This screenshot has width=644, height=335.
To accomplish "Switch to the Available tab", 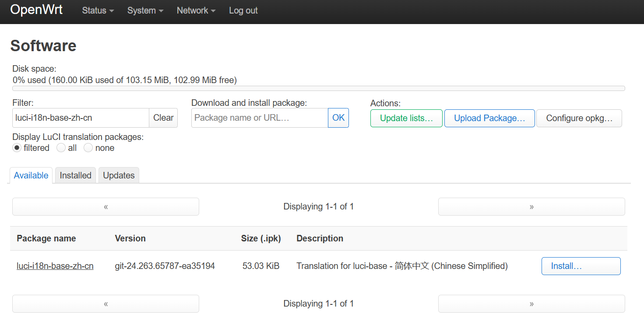I will (31, 175).
